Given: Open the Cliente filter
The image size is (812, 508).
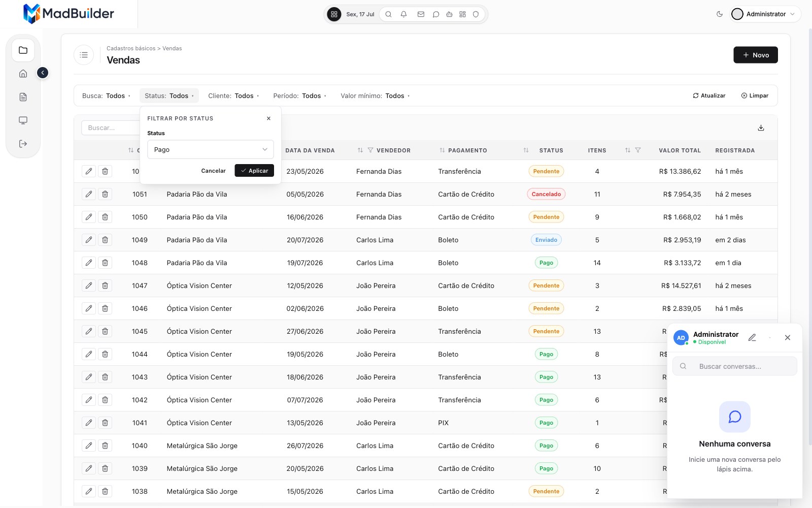Looking at the screenshot, I should pyautogui.click(x=233, y=96).
